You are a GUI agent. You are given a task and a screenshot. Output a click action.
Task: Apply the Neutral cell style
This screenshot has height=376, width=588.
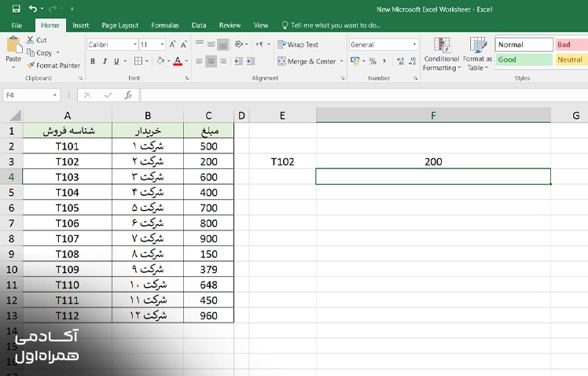pos(571,59)
